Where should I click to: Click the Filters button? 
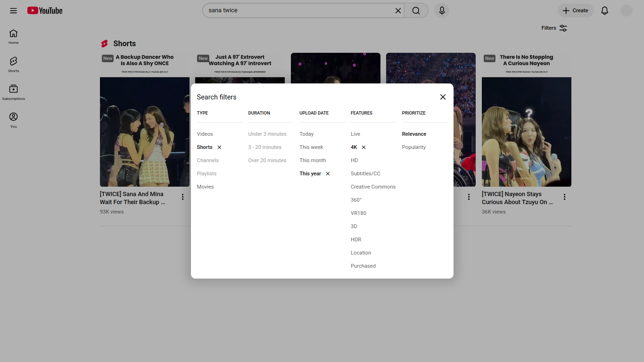tap(554, 28)
